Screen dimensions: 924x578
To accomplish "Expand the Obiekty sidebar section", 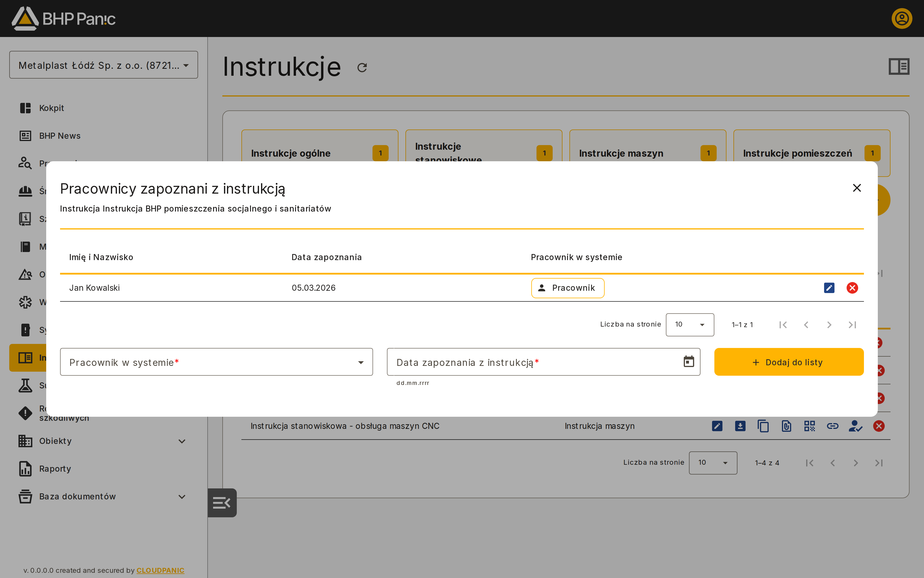I will [x=103, y=441].
